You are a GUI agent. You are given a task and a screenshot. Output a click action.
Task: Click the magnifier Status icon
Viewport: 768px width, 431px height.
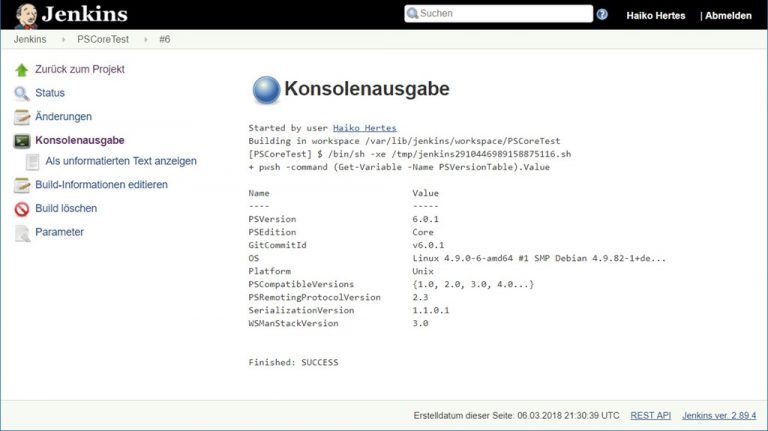point(22,93)
